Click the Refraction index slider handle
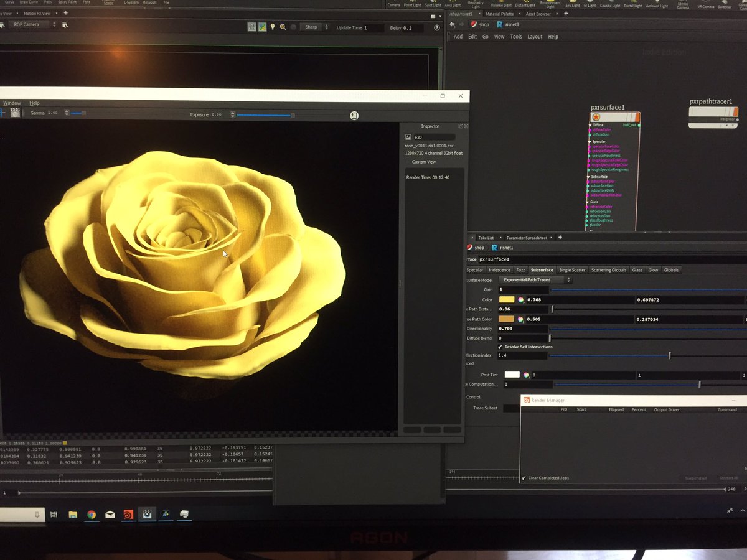 [x=669, y=356]
